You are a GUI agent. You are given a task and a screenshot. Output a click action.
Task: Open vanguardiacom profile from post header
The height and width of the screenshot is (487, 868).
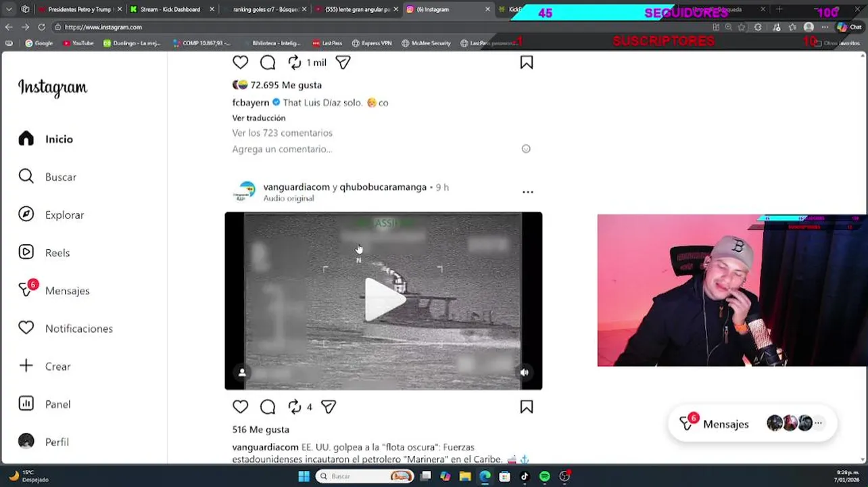coord(296,187)
